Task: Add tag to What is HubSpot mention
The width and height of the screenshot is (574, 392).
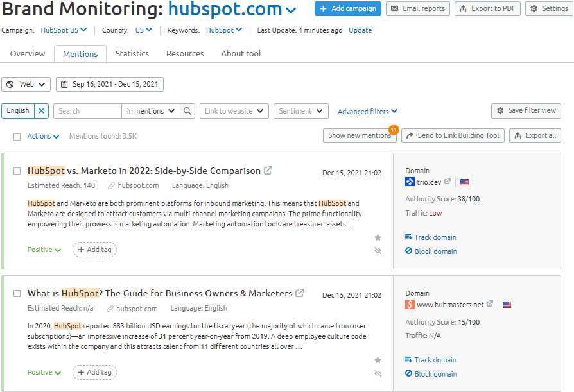Action: coord(94,372)
